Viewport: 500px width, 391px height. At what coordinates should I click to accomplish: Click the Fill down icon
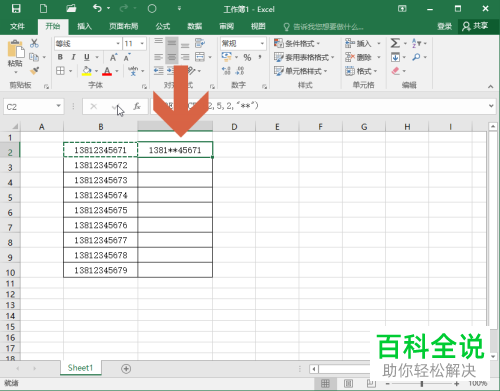click(x=395, y=57)
